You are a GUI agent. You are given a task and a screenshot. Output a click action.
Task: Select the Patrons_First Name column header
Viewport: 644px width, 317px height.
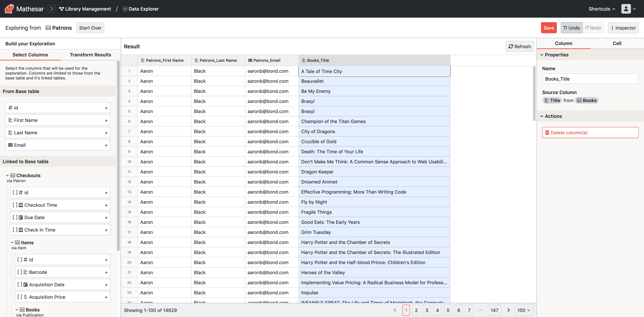(x=165, y=60)
